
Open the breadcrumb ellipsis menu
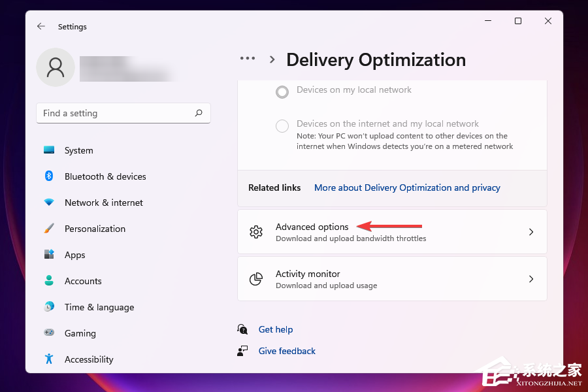(x=248, y=59)
